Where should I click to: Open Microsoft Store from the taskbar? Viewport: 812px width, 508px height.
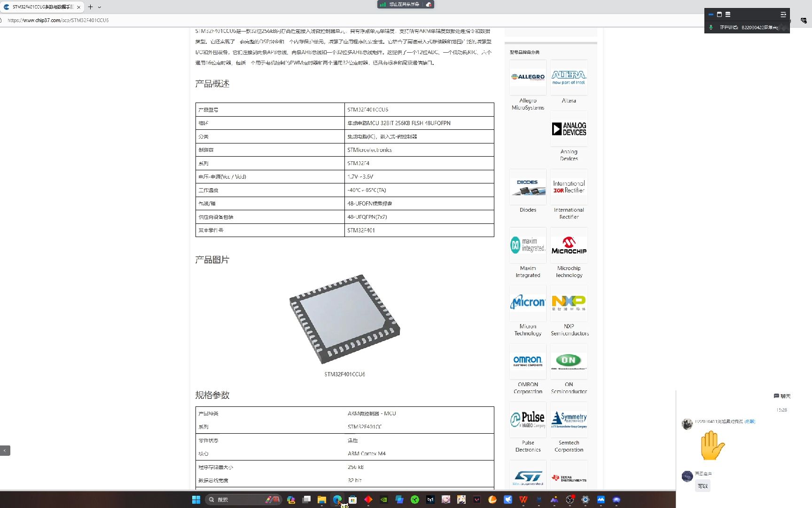point(353,500)
